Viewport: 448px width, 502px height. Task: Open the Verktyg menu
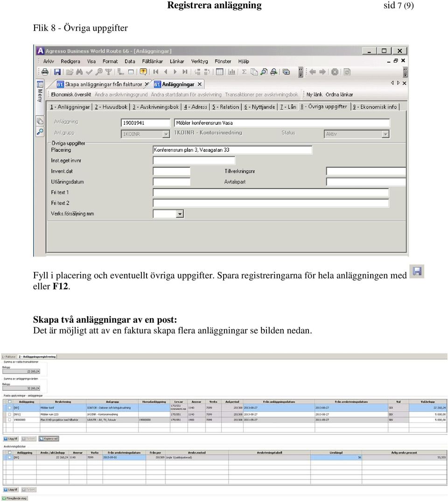[x=199, y=61]
